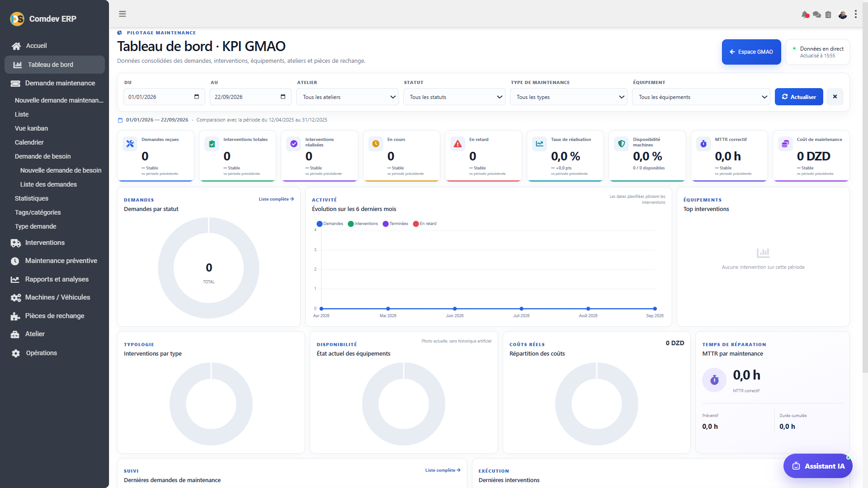Viewport: 868px width, 488px height.
Task: Expand Demande de besoin submenu
Action: point(42,156)
